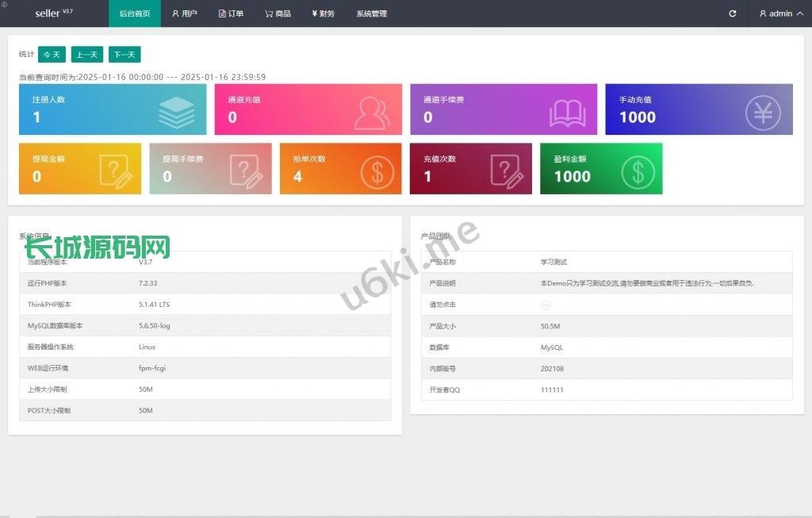
Task: Expand the 用户 menu
Action: click(x=185, y=13)
